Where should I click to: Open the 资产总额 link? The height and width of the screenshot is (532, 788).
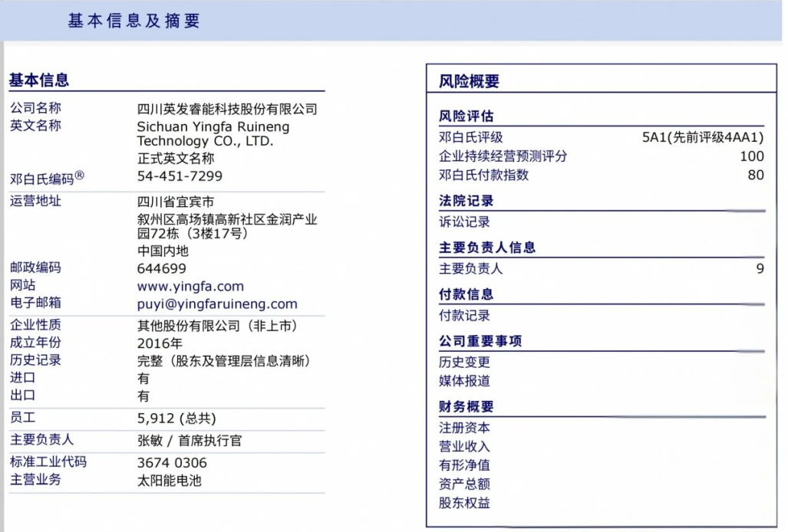[464, 484]
